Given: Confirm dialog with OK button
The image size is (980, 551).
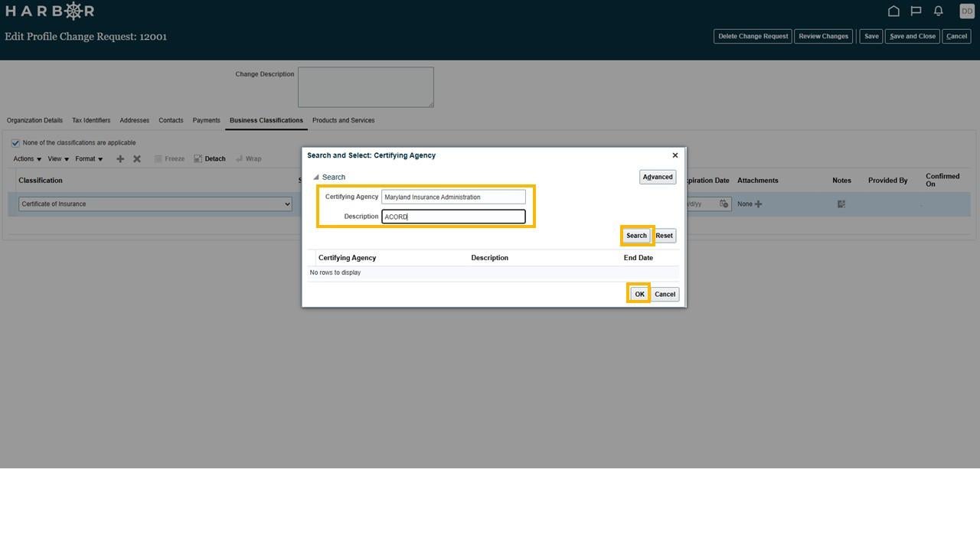Looking at the screenshot, I should click(x=639, y=295).
